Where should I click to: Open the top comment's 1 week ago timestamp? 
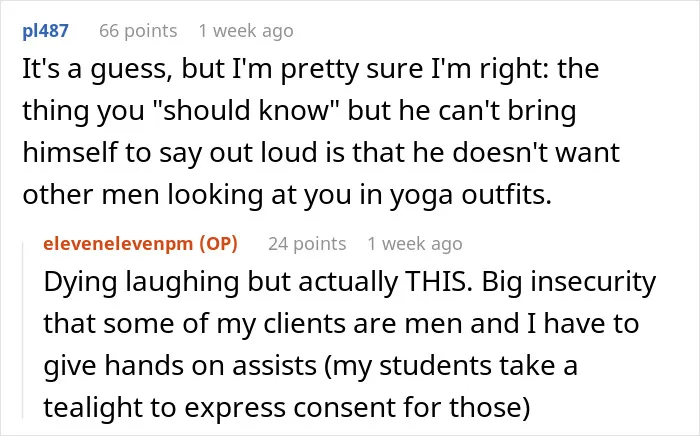pyautogui.click(x=246, y=31)
